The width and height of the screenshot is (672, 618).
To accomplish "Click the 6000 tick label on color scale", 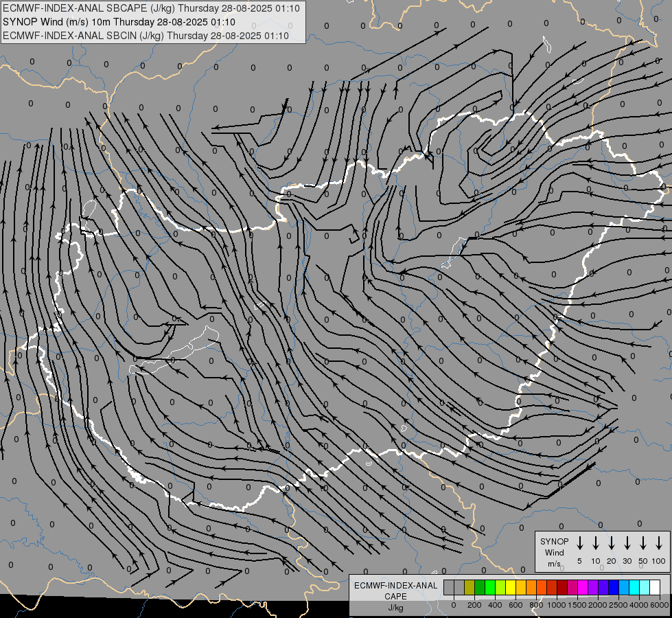I will tap(660, 605).
